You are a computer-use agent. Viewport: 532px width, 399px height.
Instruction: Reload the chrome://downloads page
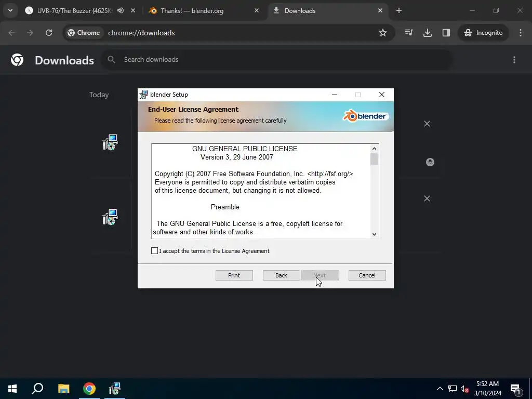(x=49, y=33)
